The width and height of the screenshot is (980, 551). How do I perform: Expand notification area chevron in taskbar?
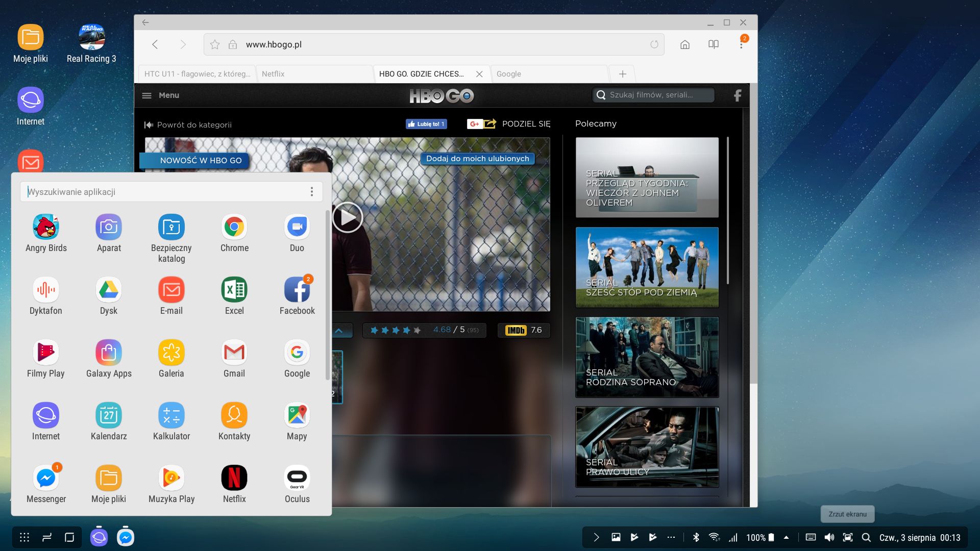[596, 537]
